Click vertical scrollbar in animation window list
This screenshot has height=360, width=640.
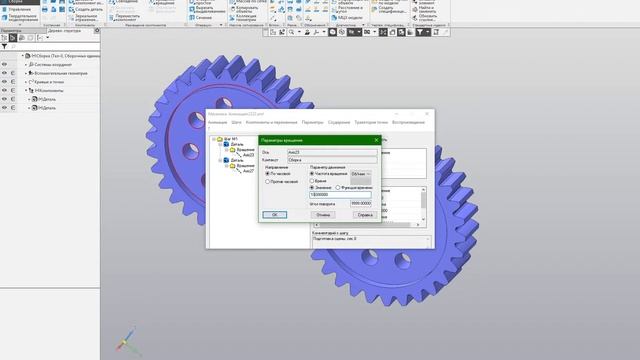(423, 200)
